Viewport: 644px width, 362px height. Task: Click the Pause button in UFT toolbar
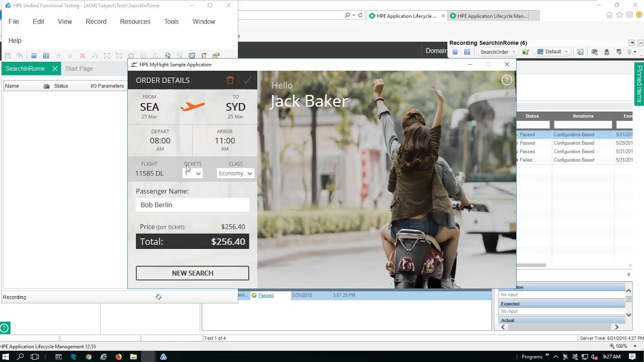pyautogui.click(x=46, y=56)
